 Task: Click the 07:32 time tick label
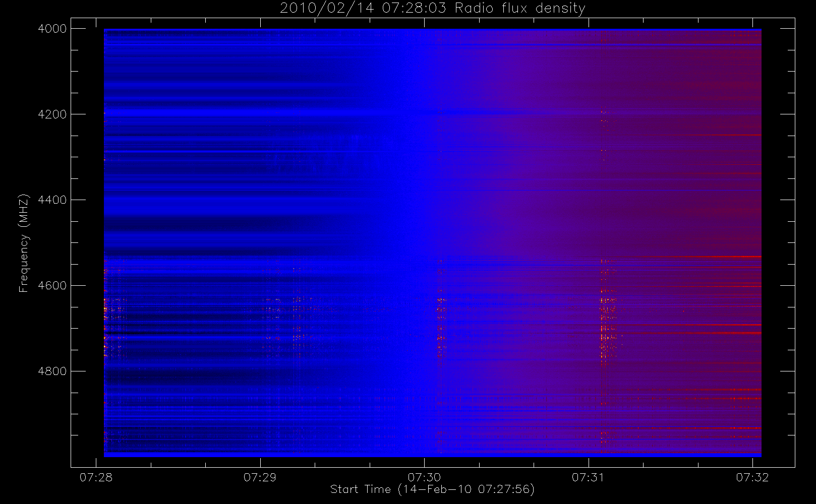752,477
